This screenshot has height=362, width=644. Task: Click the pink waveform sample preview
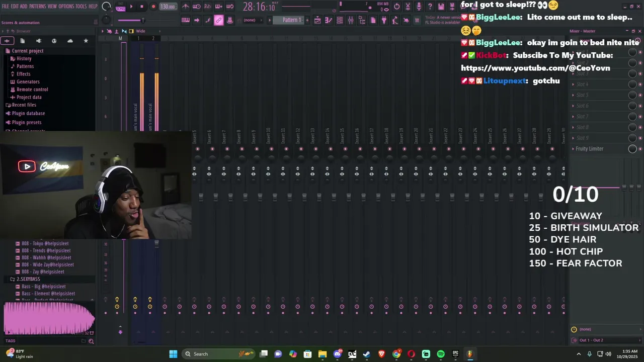[x=49, y=318]
